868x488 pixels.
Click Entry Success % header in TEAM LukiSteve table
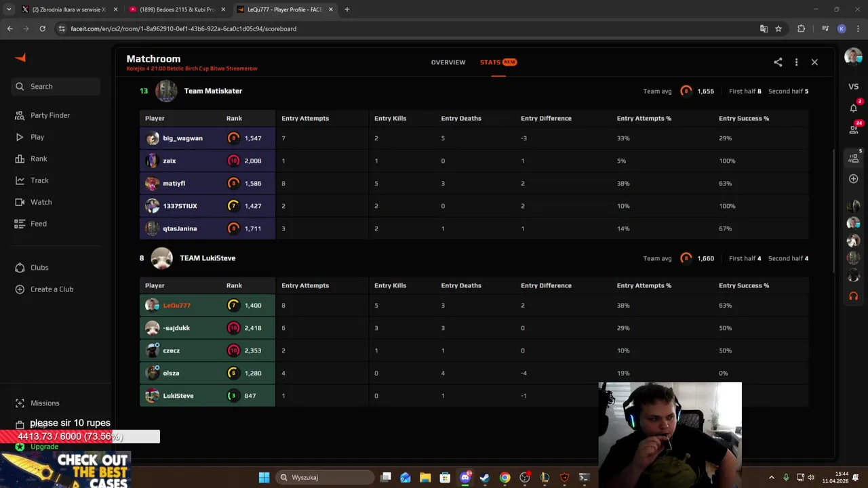pos(744,286)
